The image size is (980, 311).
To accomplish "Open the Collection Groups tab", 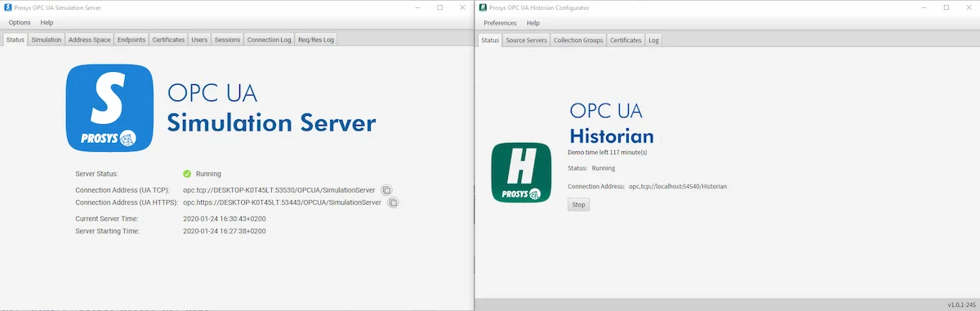I will point(578,40).
